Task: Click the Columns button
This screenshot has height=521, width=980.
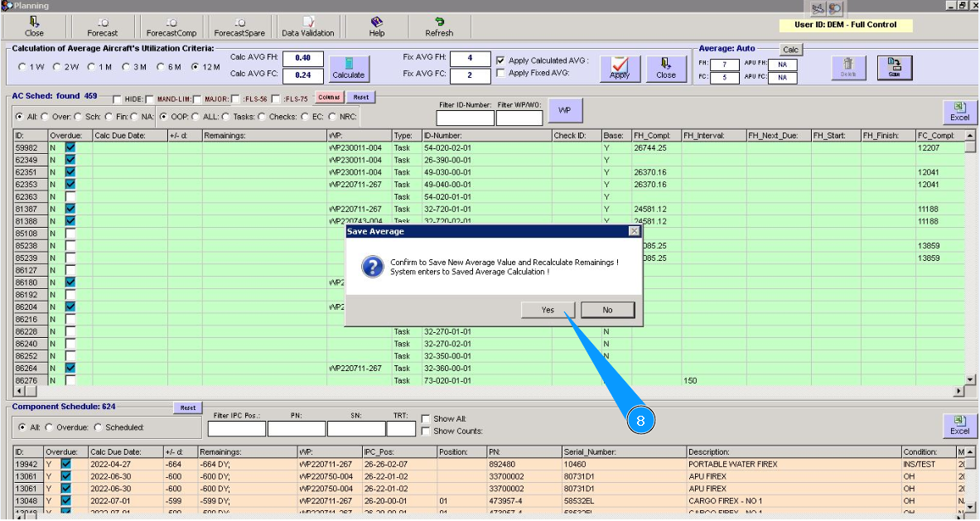Action: (329, 98)
